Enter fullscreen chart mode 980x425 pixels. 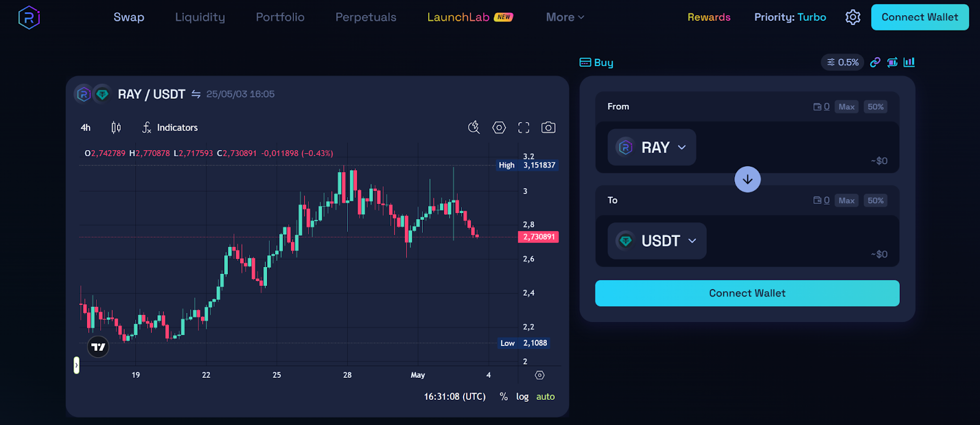pyautogui.click(x=524, y=127)
